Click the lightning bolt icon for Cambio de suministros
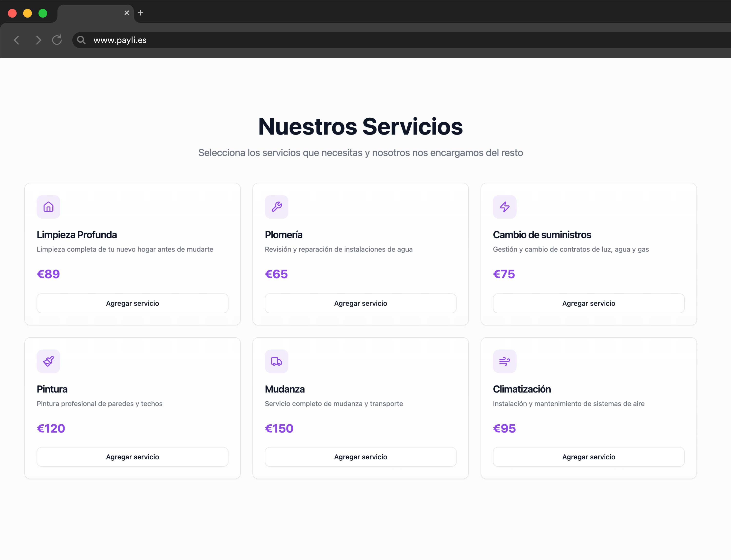This screenshot has height=560, width=731. (x=504, y=207)
